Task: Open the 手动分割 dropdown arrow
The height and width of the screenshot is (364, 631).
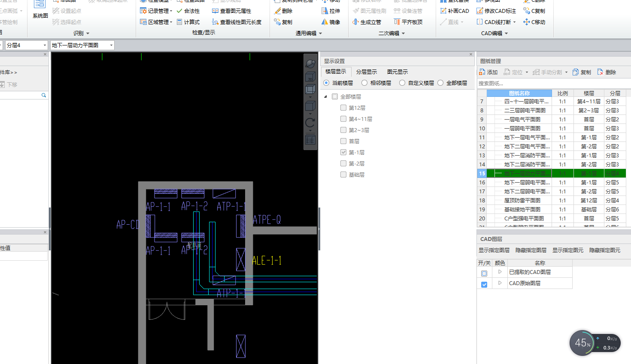Action: pos(566,72)
